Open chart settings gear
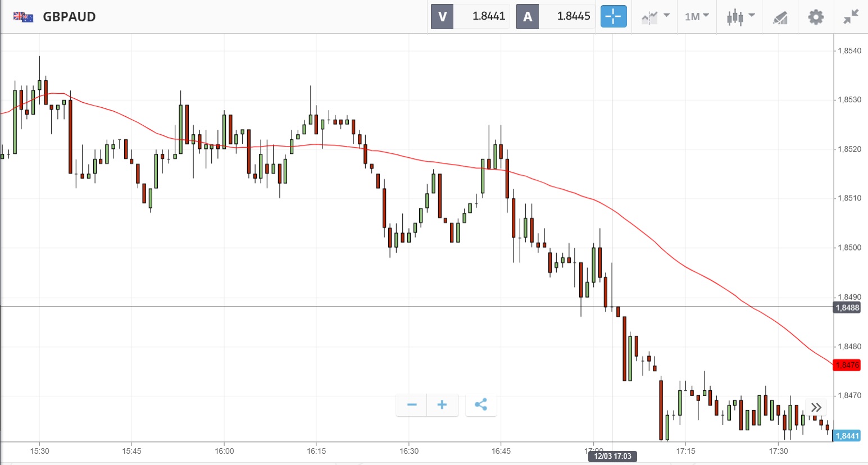868x465 pixels. [x=816, y=17]
